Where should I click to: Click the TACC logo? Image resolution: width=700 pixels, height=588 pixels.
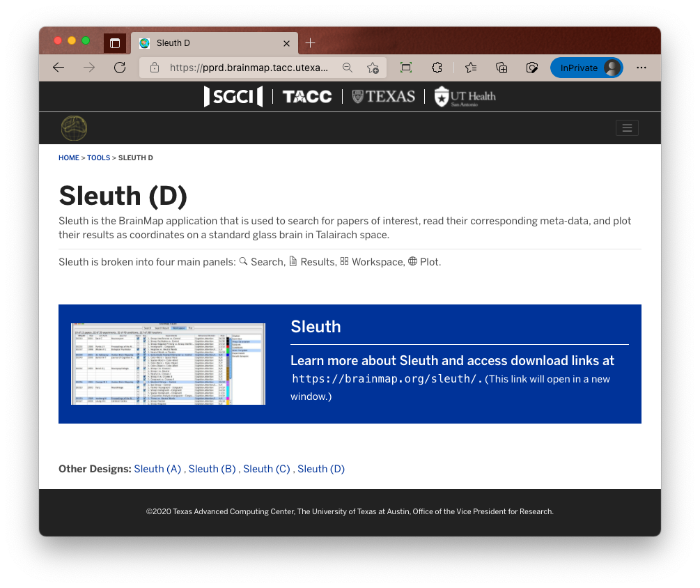point(307,96)
